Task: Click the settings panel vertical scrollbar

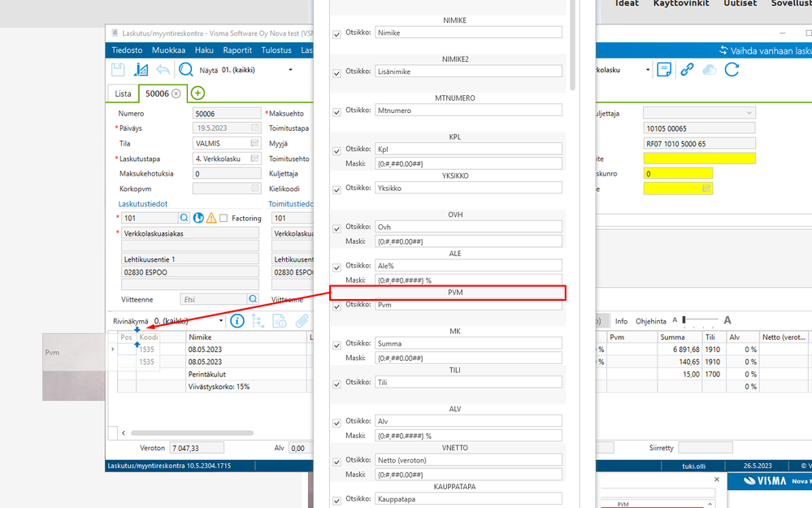Action: click(x=572, y=45)
